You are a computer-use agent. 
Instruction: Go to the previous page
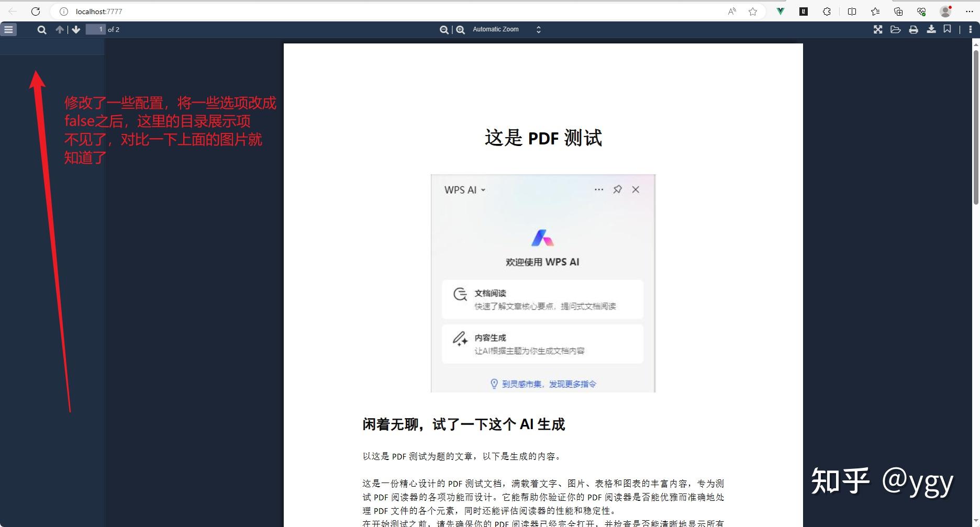(59, 29)
